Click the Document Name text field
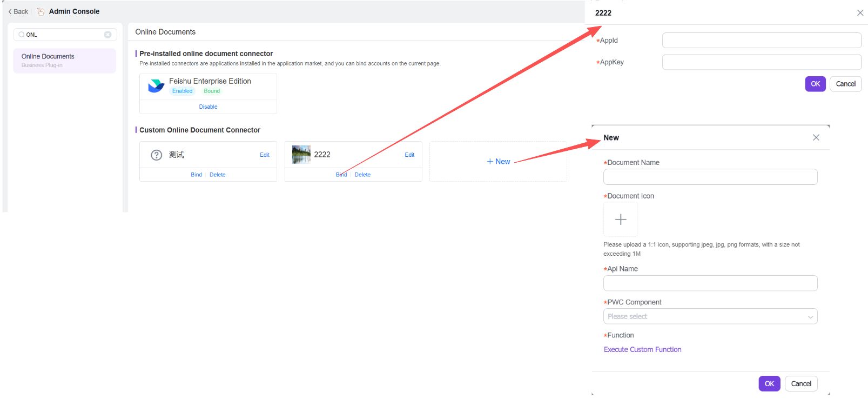 pyautogui.click(x=710, y=177)
